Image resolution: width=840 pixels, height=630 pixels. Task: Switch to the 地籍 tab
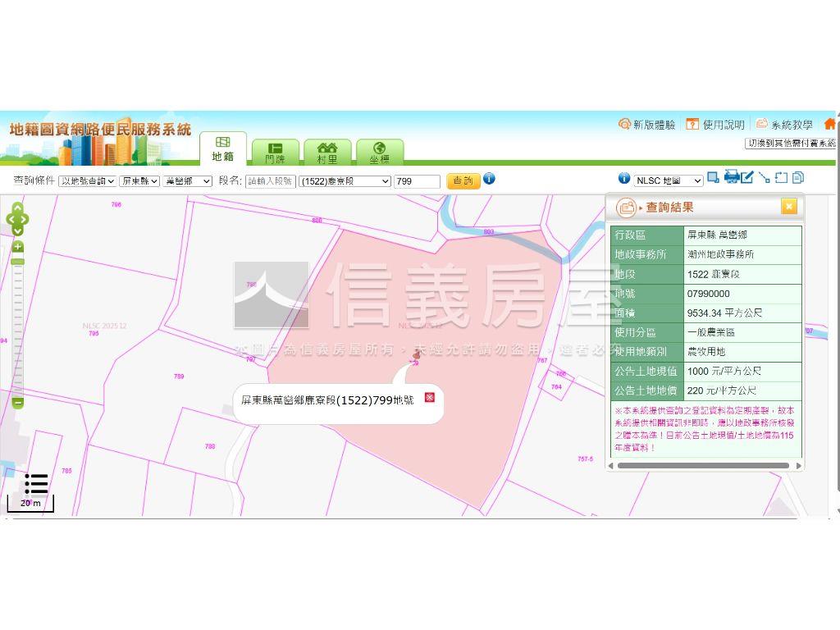[223, 148]
